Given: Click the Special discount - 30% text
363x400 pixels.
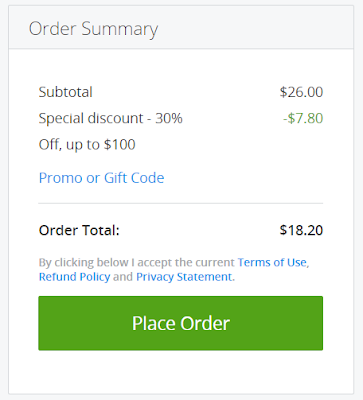Looking at the screenshot, I should tap(110, 118).
